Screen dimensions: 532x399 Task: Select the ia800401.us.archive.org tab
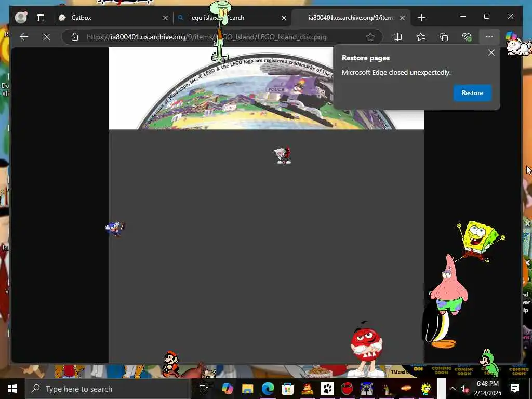(351, 17)
